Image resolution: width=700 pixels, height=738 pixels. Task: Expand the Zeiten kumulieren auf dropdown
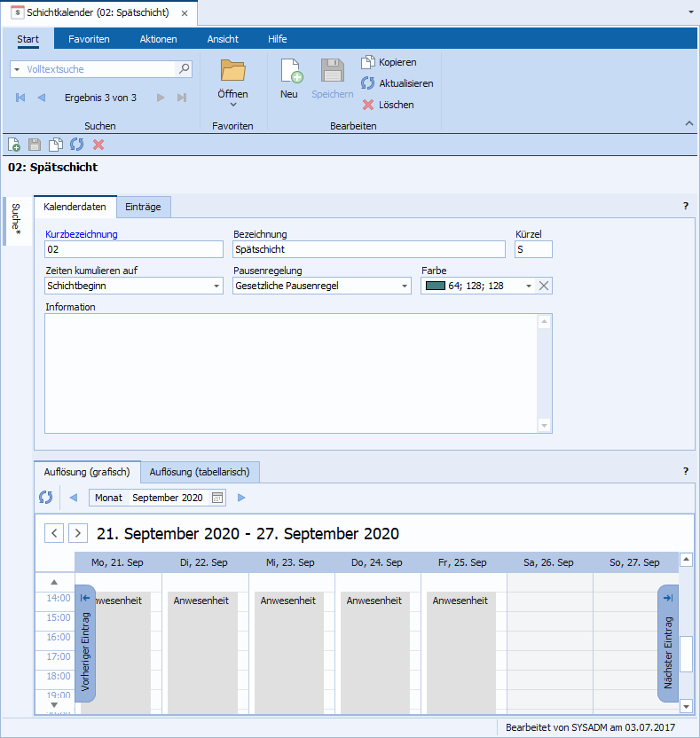(x=217, y=286)
